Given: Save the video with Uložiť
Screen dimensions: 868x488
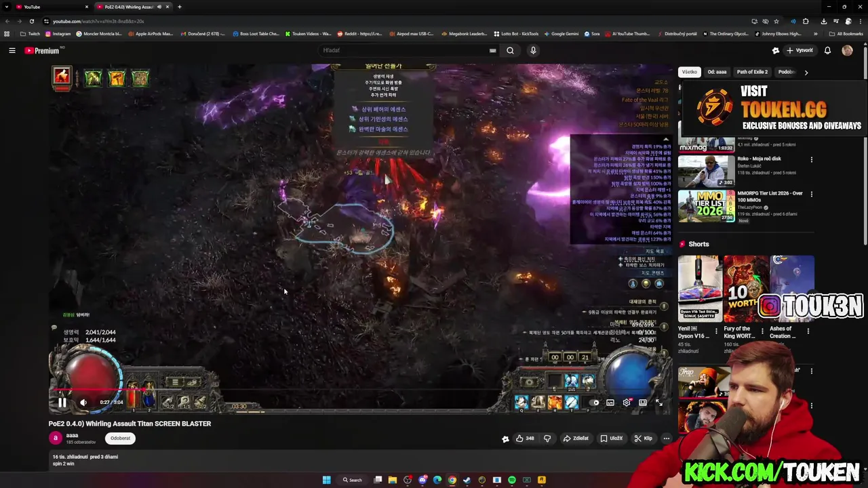Looking at the screenshot, I should click(x=611, y=439).
